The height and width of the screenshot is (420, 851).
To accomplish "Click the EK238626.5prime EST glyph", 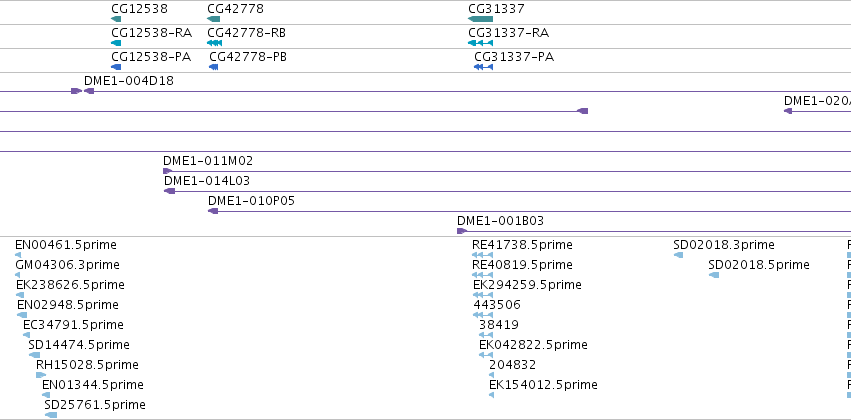I will (x=20, y=295).
